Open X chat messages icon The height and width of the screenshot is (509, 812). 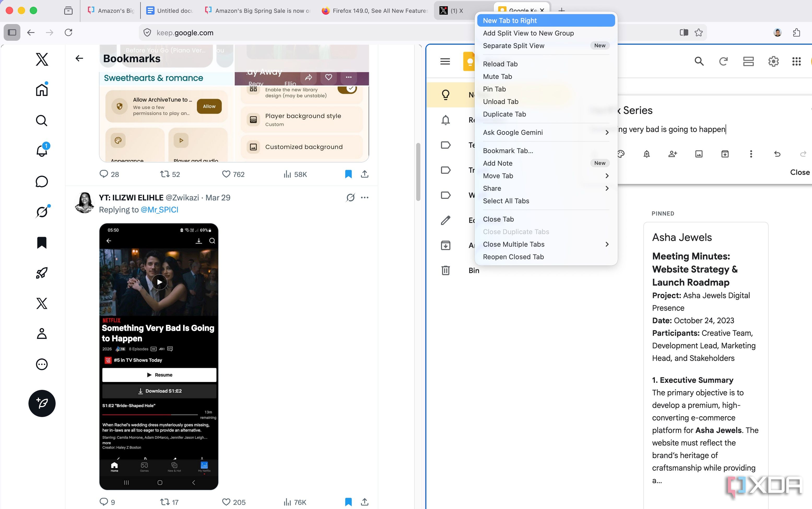tap(42, 181)
